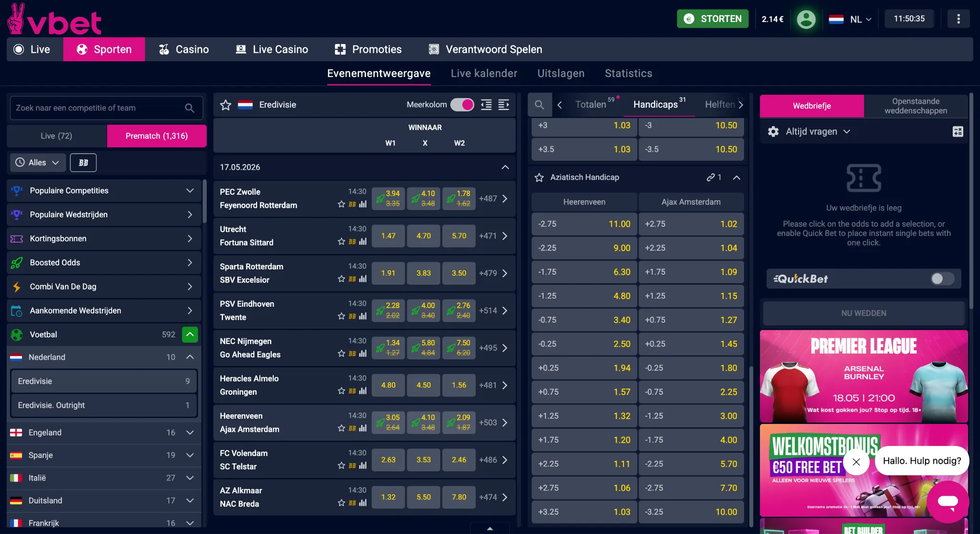Image resolution: width=980 pixels, height=534 pixels.
Task: Open the Casino section
Action: [184, 49]
